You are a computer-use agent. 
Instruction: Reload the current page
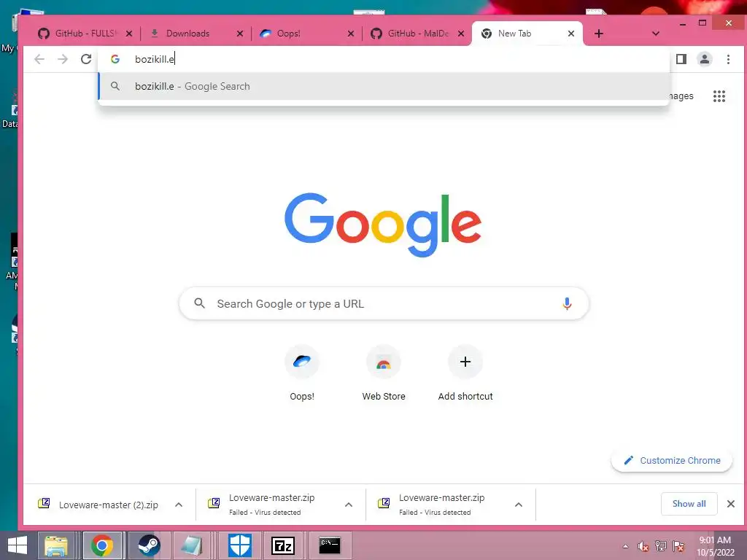86,59
